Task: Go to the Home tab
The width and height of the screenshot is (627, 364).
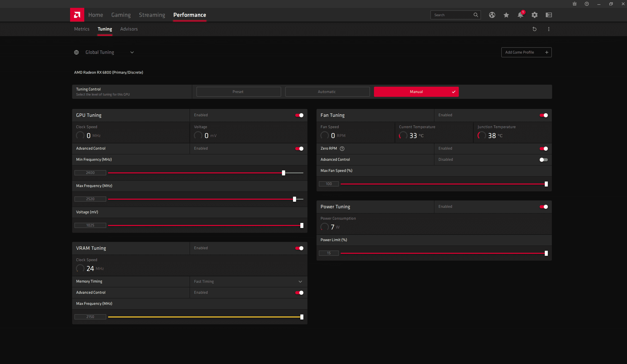Action: [96, 15]
